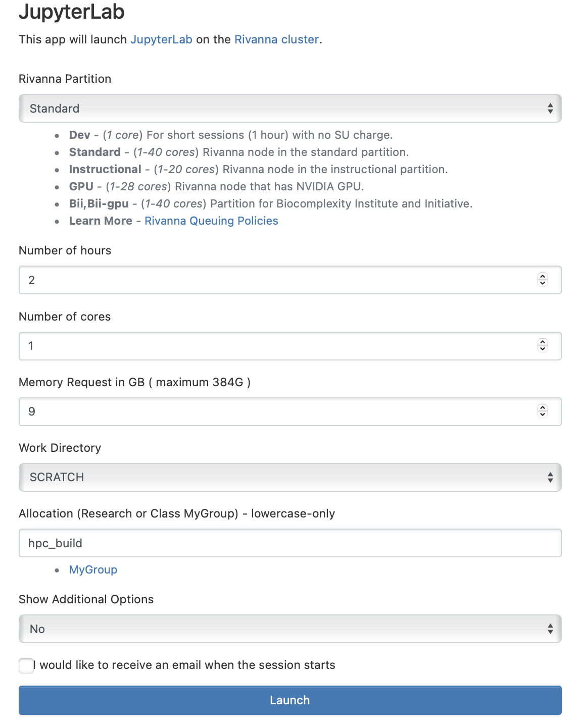Click the arrow icon on SCRATCH select
Viewport: 583px width, 728px height.
click(550, 477)
